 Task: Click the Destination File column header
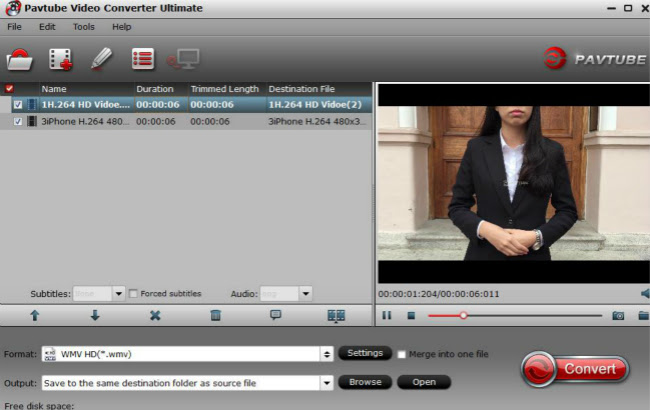click(302, 89)
